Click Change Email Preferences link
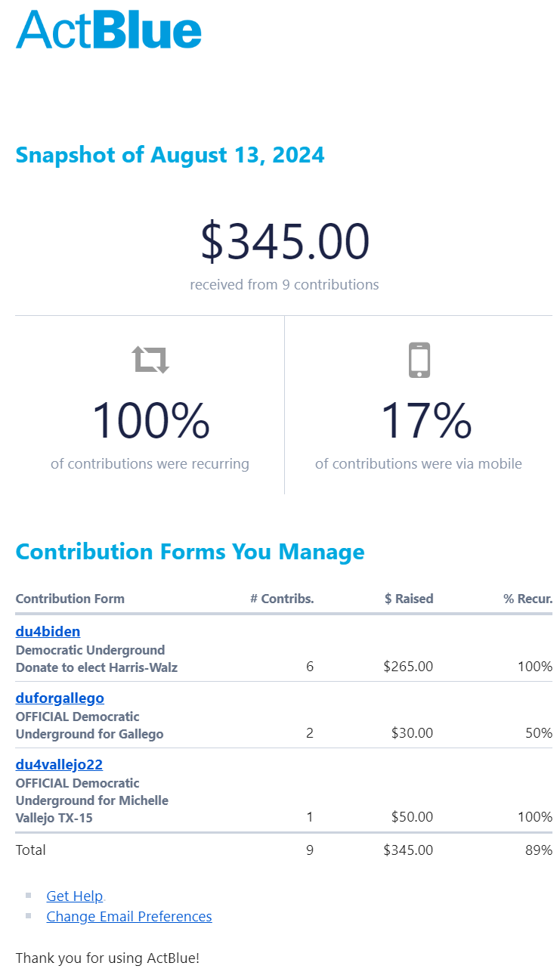 [x=129, y=916]
